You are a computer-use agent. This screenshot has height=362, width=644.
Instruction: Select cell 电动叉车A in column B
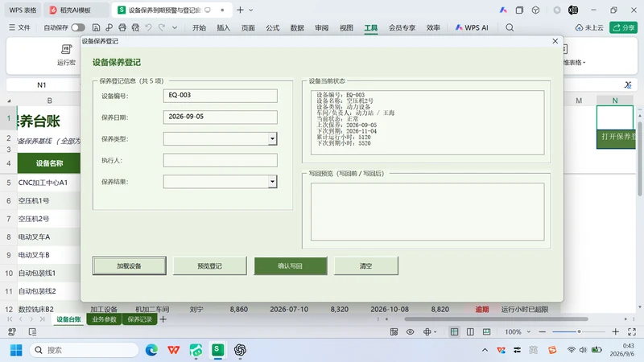pyautogui.click(x=48, y=237)
